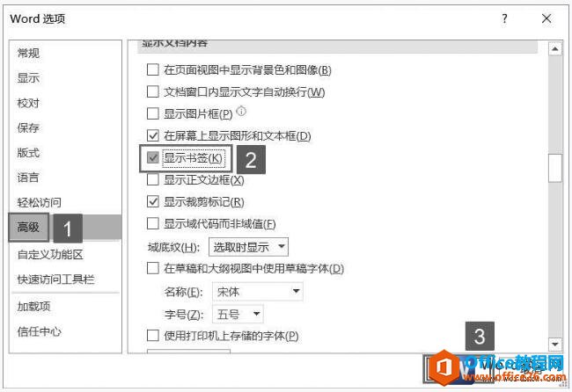Select the 信任中心 category
This screenshot has width=572, height=392.
pos(65,331)
